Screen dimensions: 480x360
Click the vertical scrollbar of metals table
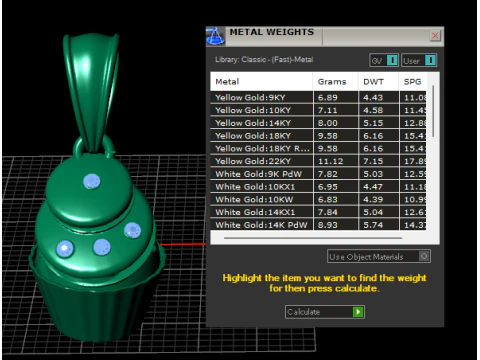[x=433, y=111]
